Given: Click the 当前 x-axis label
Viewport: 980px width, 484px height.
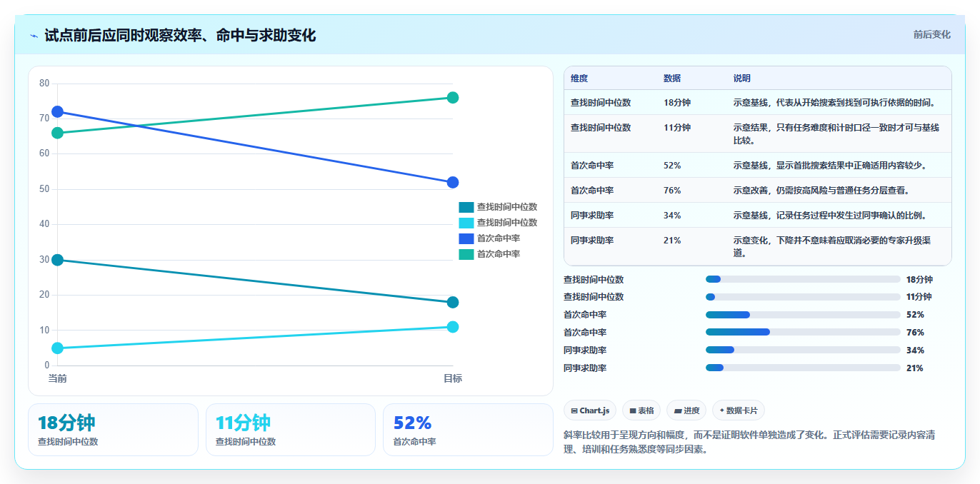Looking at the screenshot, I should coord(57,378).
